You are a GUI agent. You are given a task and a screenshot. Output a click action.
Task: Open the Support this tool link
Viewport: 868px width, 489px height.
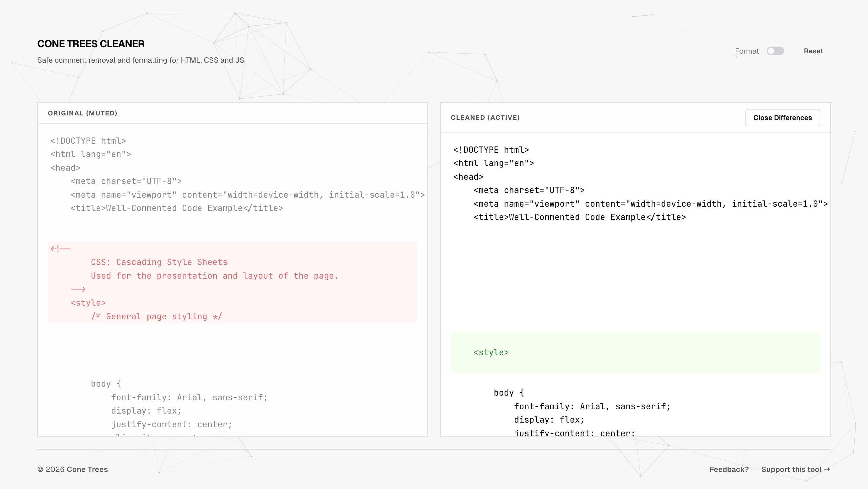(796, 469)
